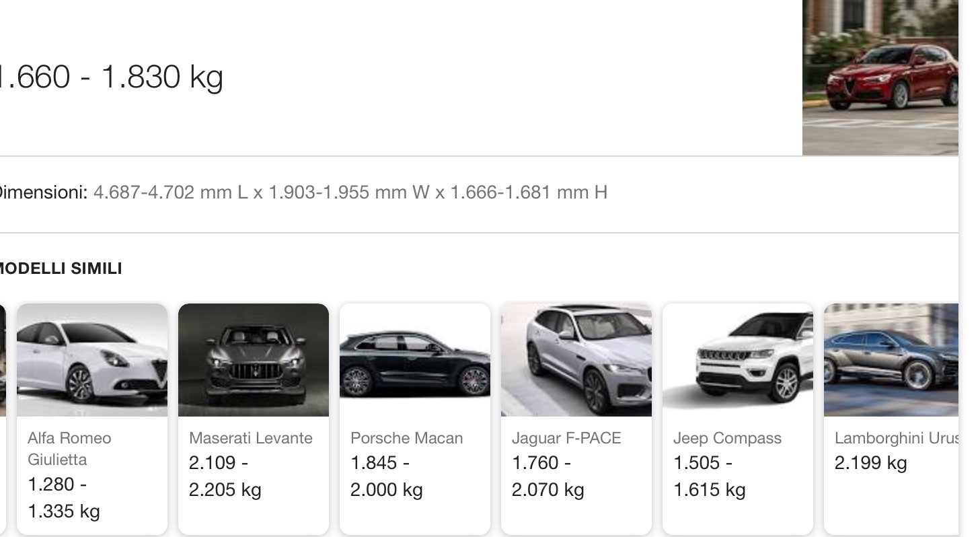Viewport: 980px width, 537px height.
Task: Open the Alfa Romeo Giulietta car image
Action: click(92, 360)
